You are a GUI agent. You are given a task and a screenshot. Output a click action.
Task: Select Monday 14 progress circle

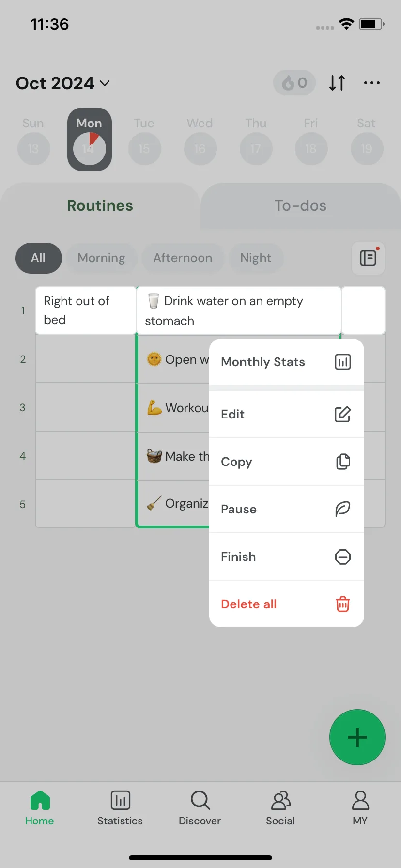point(90,148)
